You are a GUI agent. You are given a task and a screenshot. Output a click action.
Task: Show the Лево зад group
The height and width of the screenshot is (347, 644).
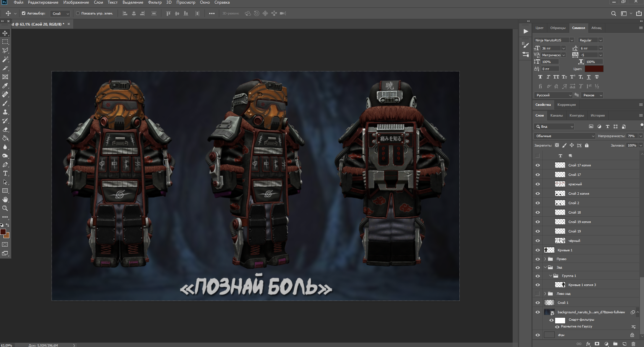click(x=538, y=293)
